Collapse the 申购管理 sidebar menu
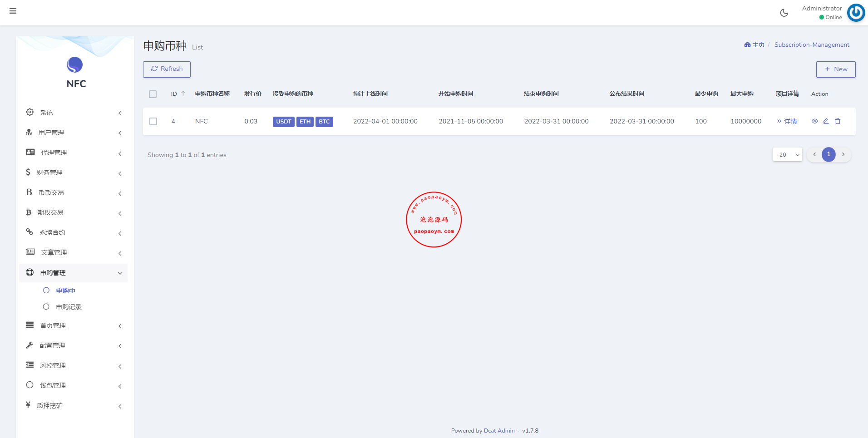Viewport: 868px width, 438px height. click(73, 273)
